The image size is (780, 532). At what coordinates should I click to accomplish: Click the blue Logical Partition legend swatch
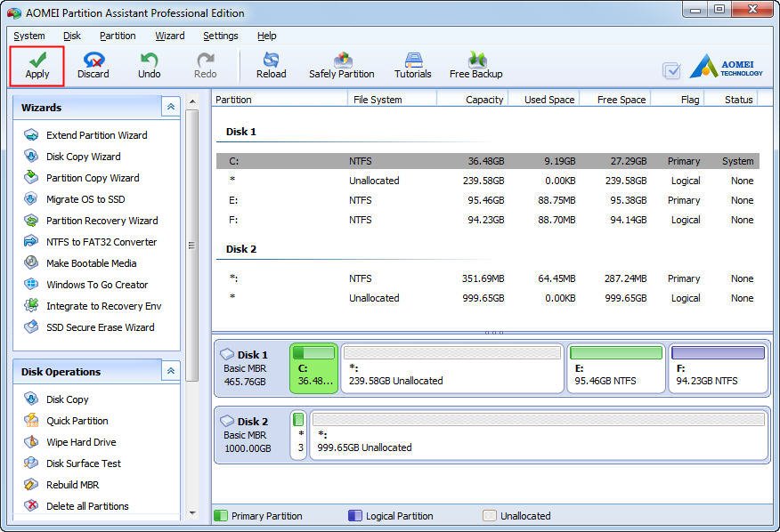(355, 516)
